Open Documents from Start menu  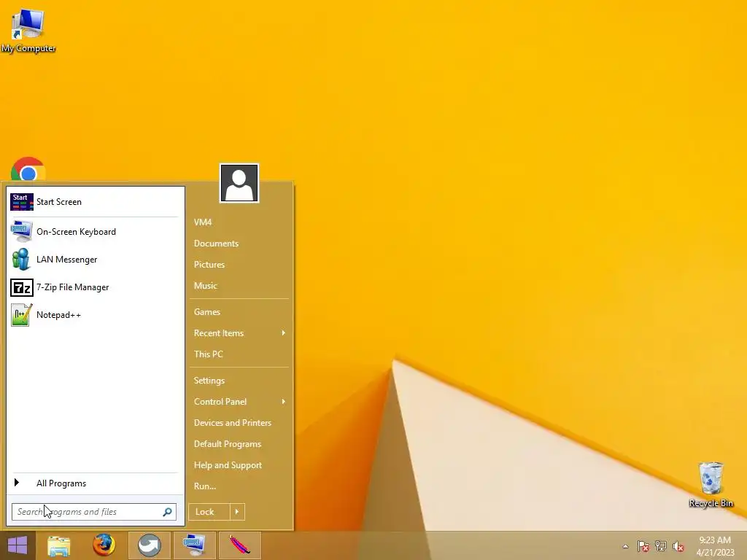[x=239, y=244]
